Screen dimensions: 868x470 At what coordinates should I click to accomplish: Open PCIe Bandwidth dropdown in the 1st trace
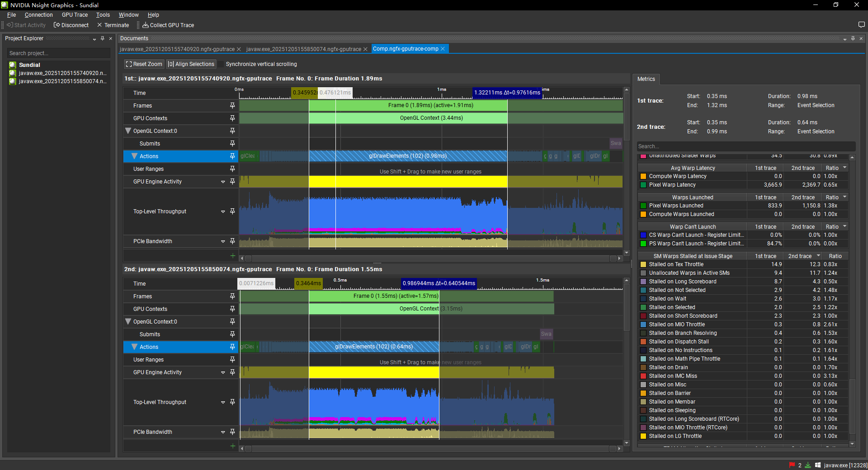[x=223, y=241]
